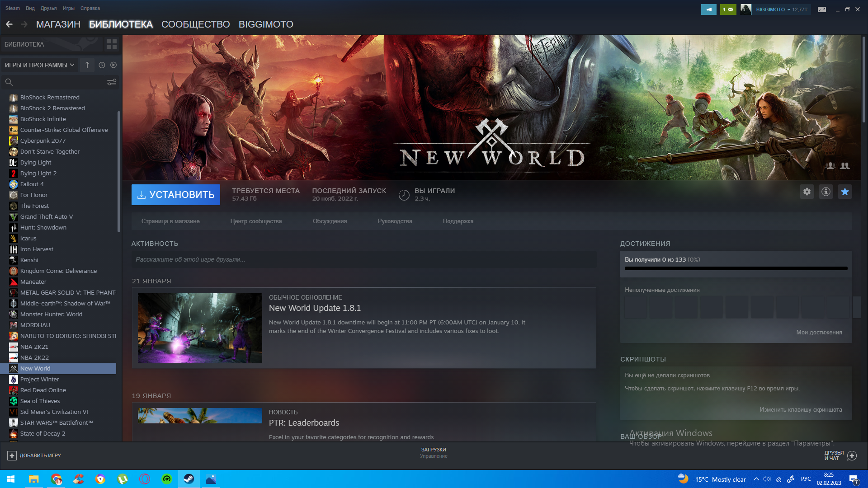
Task: Open unread messages envelope icon
Action: [x=728, y=9]
